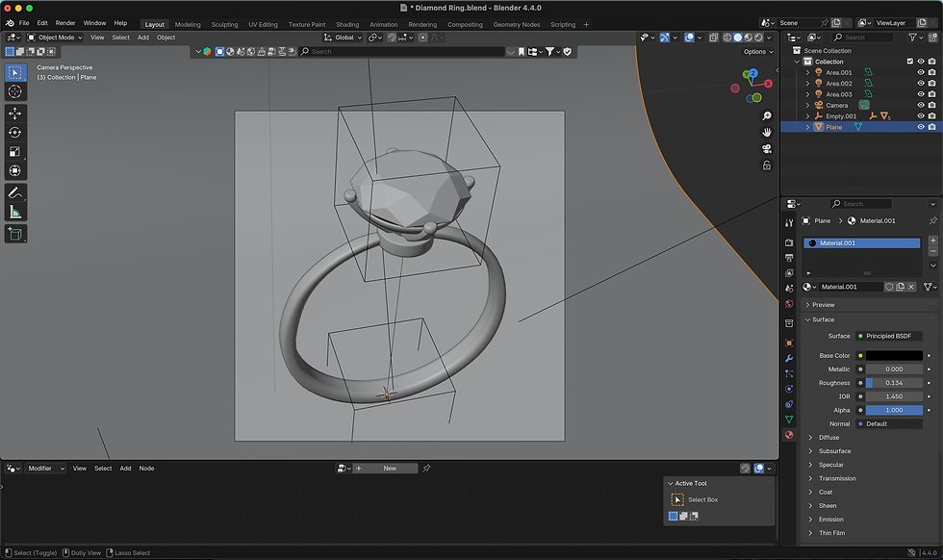Click Principled BSDF surface shader button
The image size is (943, 560).
[889, 336]
